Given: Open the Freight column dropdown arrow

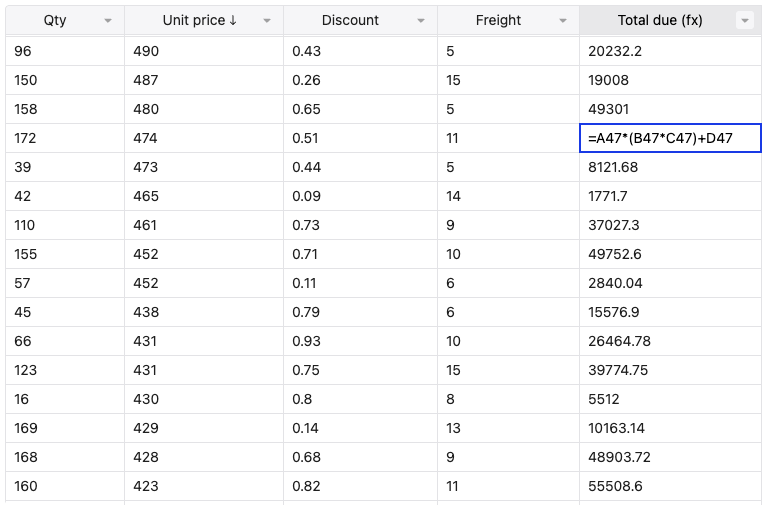Looking at the screenshot, I should [563, 21].
